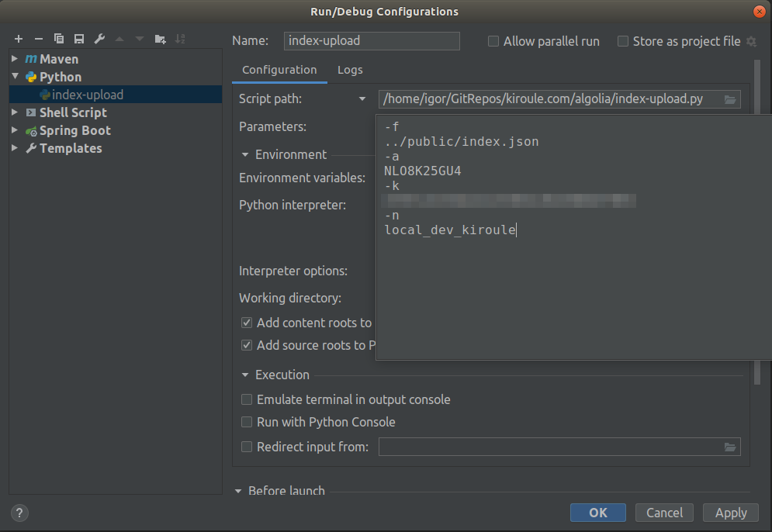
Task: Enable Redirect input from checkbox
Action: (247, 447)
